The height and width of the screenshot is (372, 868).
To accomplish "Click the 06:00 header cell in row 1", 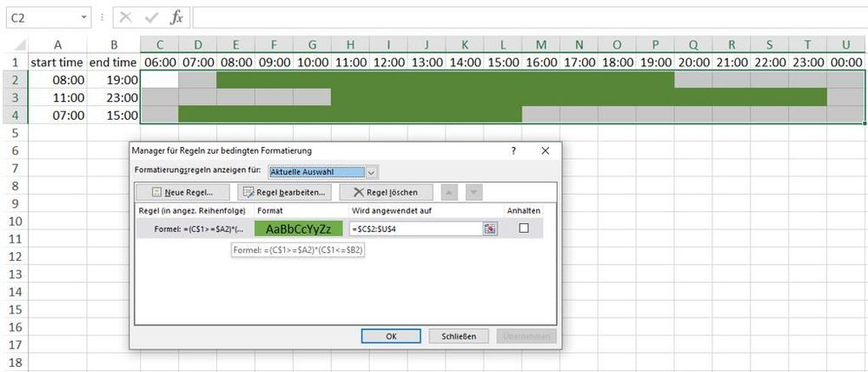I will tap(159, 63).
